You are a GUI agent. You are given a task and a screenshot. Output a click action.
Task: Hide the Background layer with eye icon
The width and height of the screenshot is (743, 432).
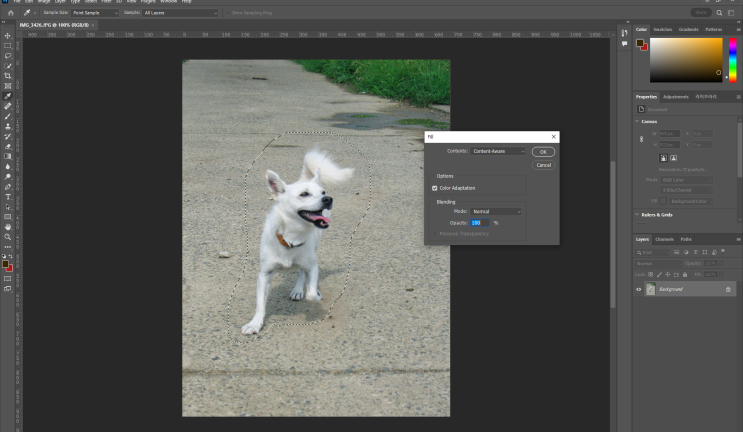[x=639, y=289]
